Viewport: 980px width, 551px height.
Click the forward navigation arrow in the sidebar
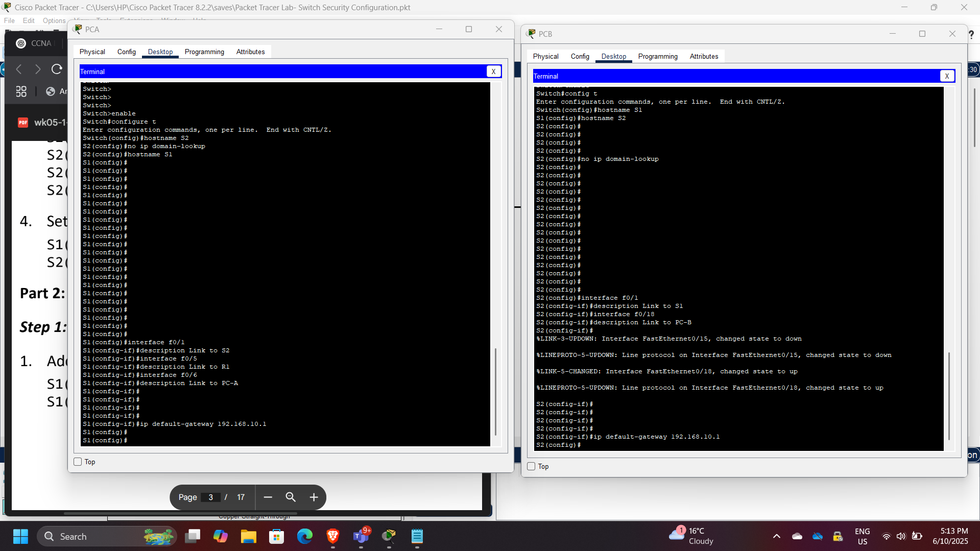point(37,69)
